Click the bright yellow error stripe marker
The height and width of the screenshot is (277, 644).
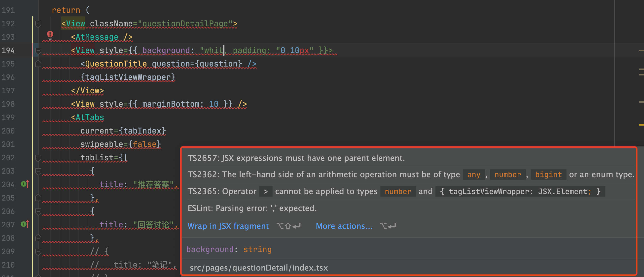tap(641, 125)
